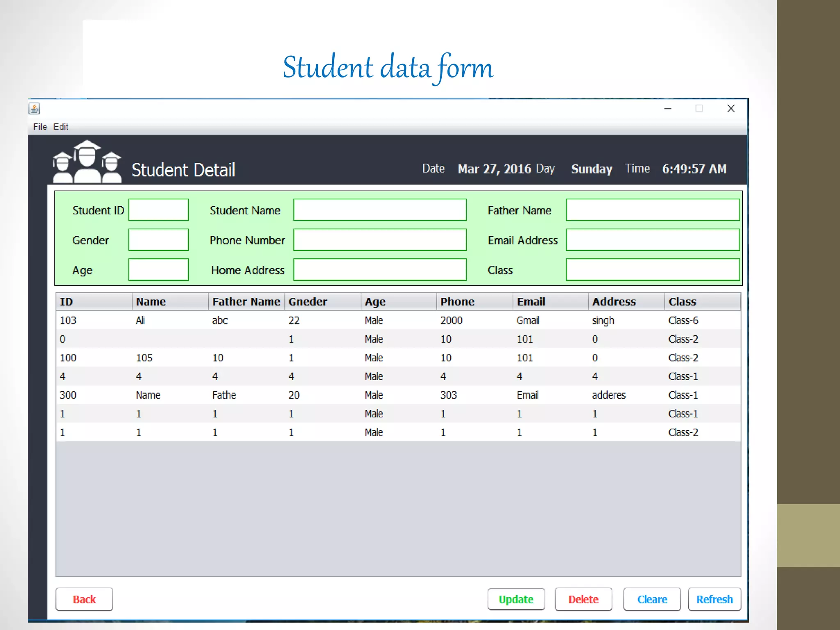Click the Back button
The image size is (840, 630).
(84, 599)
